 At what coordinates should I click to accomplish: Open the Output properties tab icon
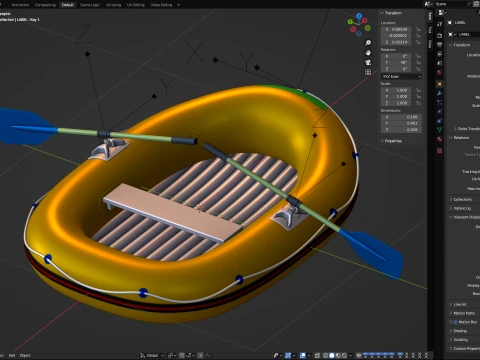(x=439, y=44)
